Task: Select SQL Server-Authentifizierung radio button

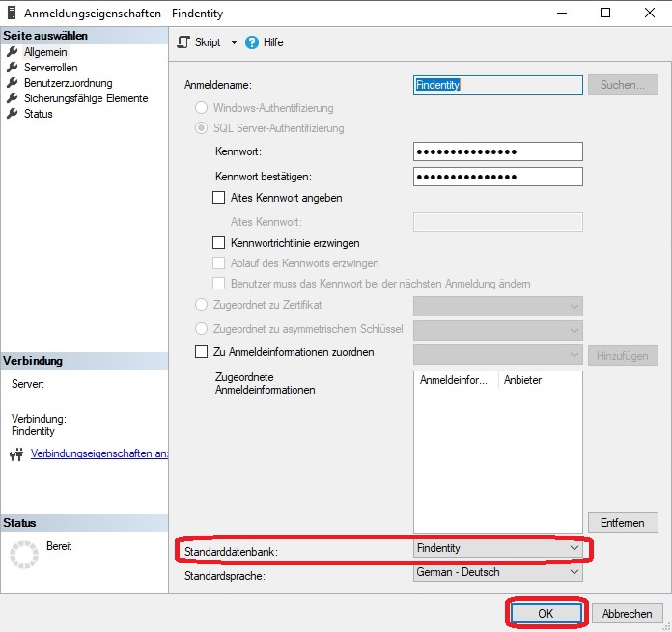Action: [202, 127]
